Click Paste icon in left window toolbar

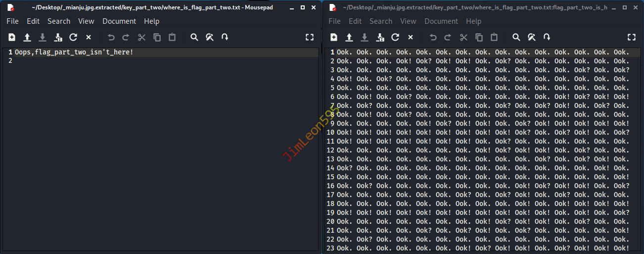pyautogui.click(x=172, y=37)
